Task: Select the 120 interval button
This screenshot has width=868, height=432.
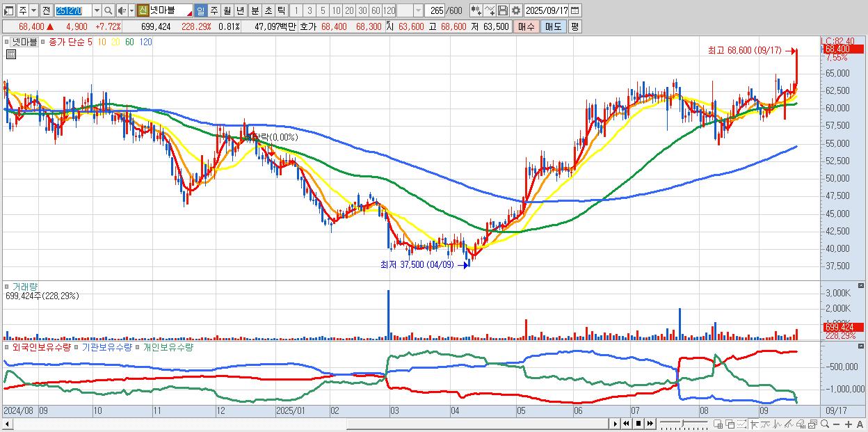Action: [389, 10]
